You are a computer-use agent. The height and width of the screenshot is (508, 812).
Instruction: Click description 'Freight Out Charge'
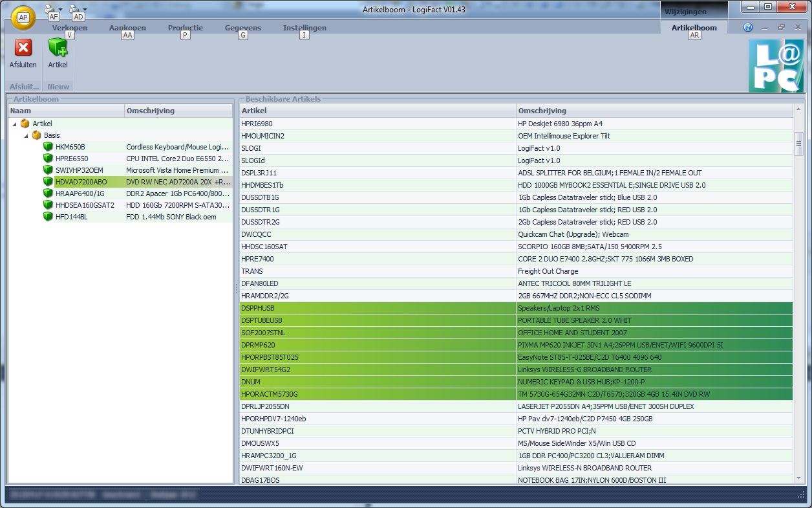(548, 271)
